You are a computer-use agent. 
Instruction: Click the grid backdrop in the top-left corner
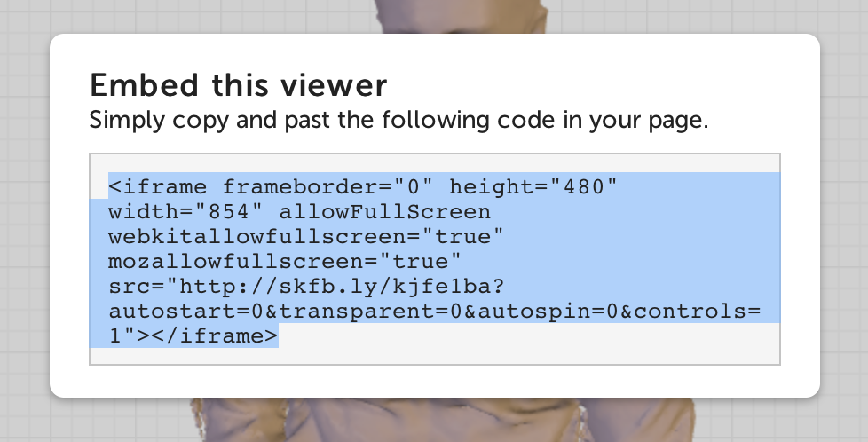pyautogui.click(x=22, y=18)
